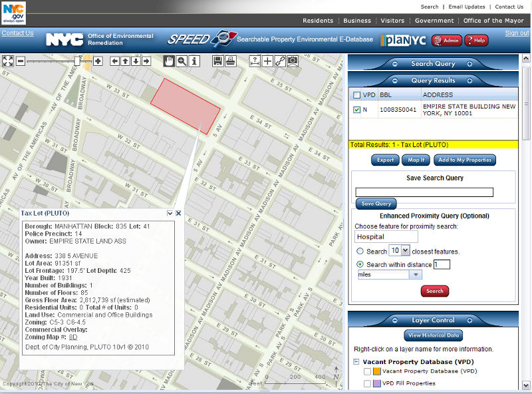Screen dimensions: 532x394
Task: Click the SPEED database logo
Action: [x=202, y=39]
